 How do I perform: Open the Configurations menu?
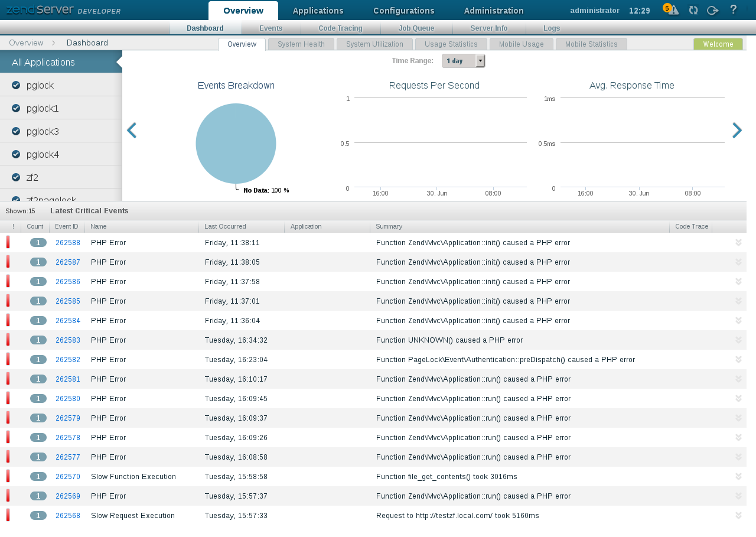[x=403, y=10]
